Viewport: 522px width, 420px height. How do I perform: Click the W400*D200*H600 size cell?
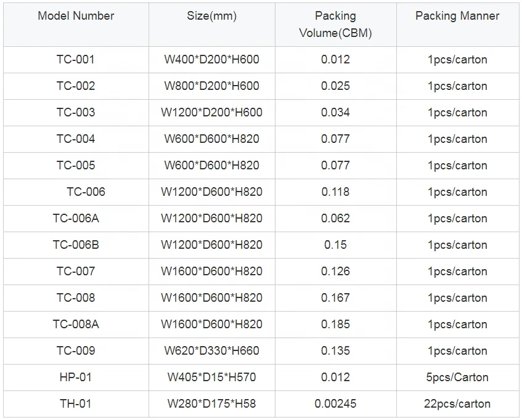tap(211, 60)
